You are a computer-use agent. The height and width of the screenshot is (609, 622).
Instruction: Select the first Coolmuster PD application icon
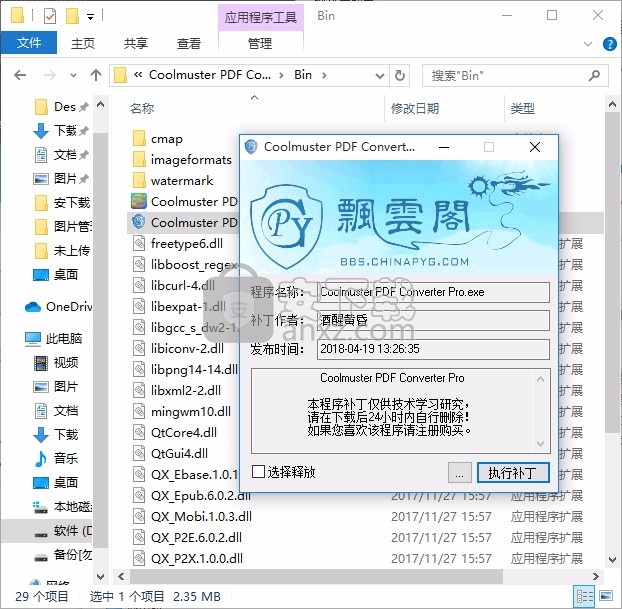(x=138, y=202)
